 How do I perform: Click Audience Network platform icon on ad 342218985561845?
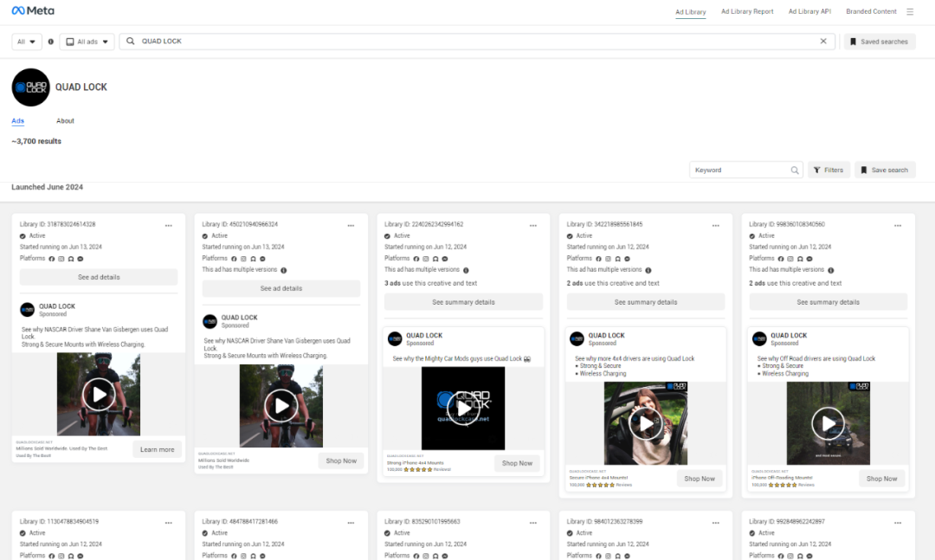(618, 259)
